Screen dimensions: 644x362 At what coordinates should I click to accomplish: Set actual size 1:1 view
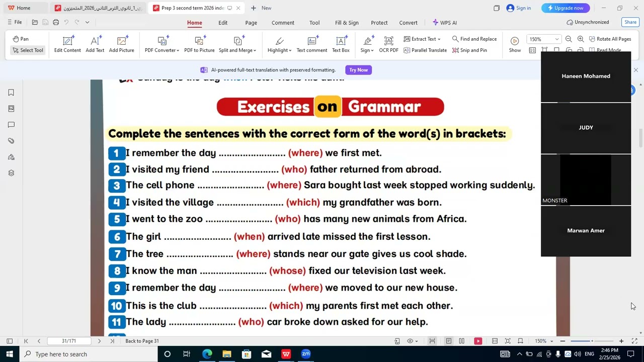(532, 50)
